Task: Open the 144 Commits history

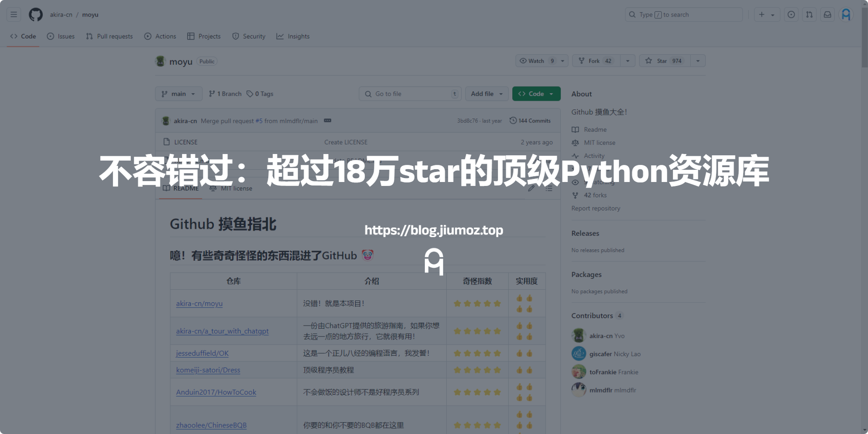Action: pyautogui.click(x=530, y=121)
